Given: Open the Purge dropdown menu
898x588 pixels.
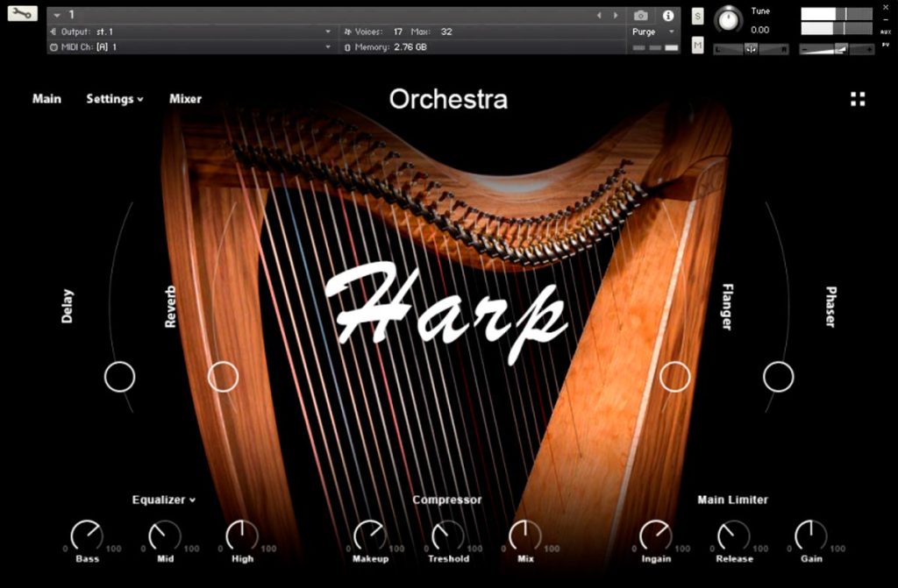Looking at the screenshot, I should 653,32.
